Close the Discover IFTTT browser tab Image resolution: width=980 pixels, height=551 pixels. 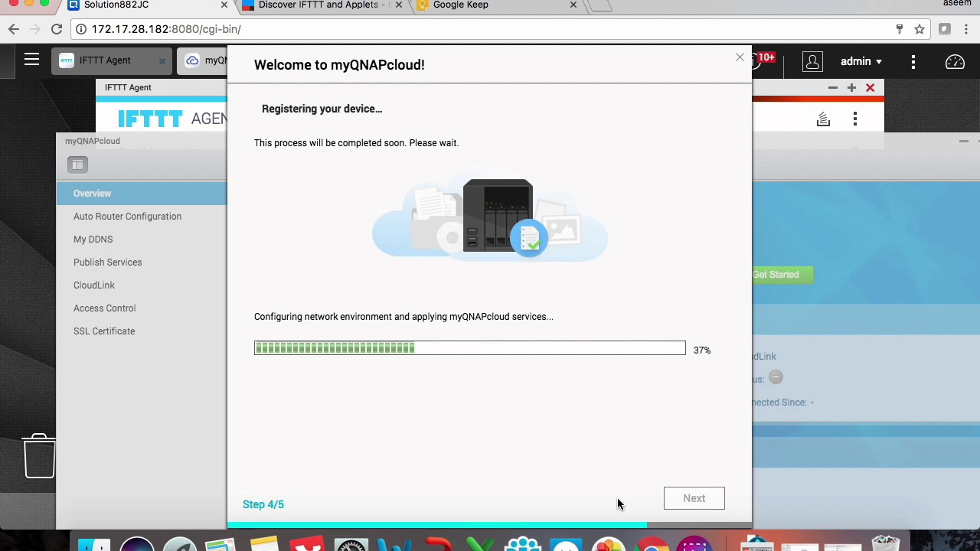(398, 5)
